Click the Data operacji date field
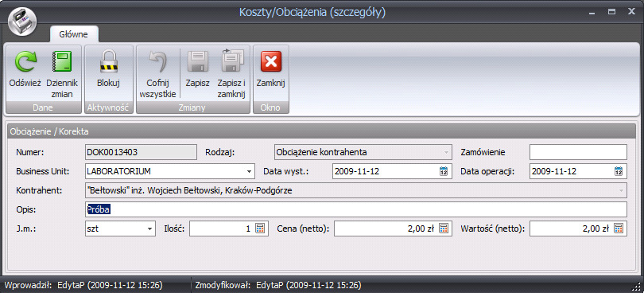Viewport: 644px width, 293px height. 578,172
